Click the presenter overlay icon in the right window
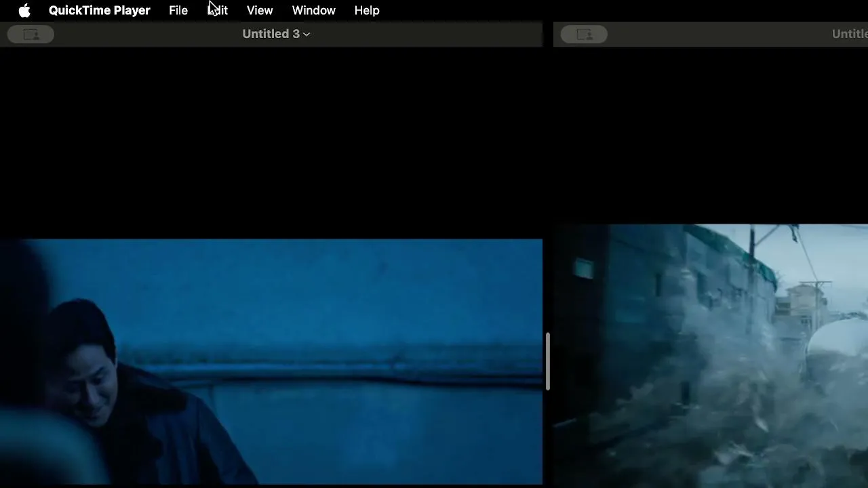868x488 pixels. coord(584,35)
